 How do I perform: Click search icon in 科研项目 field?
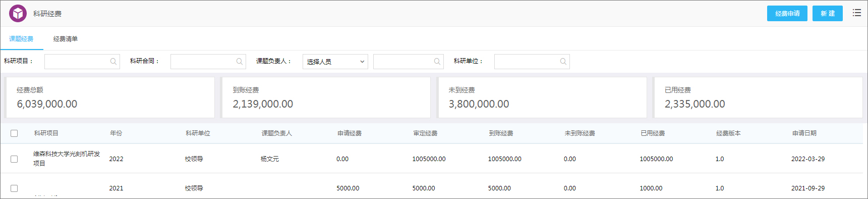[113, 62]
